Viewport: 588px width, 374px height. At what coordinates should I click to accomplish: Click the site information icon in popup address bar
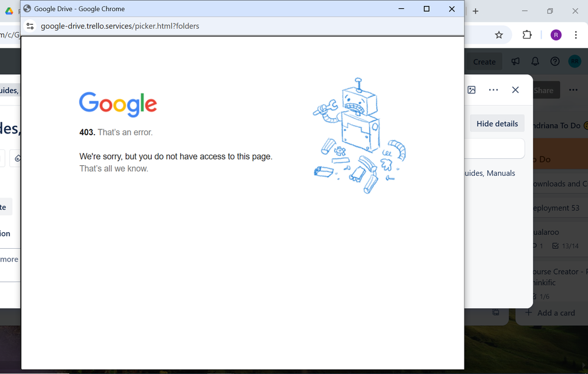31,26
